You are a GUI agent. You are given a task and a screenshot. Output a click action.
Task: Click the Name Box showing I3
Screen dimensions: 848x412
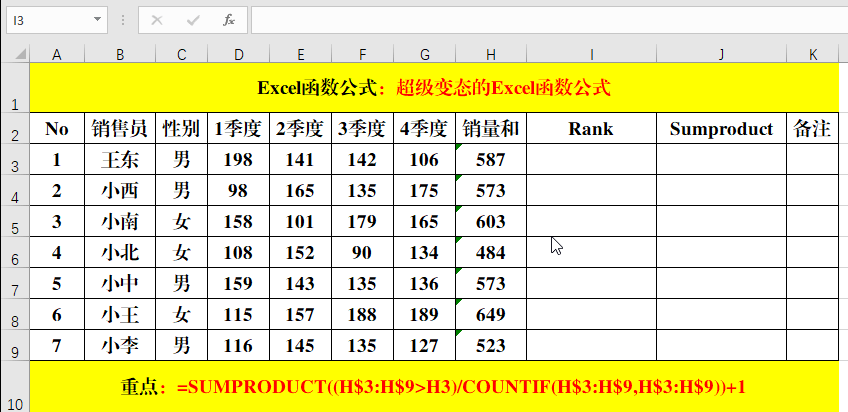point(50,21)
